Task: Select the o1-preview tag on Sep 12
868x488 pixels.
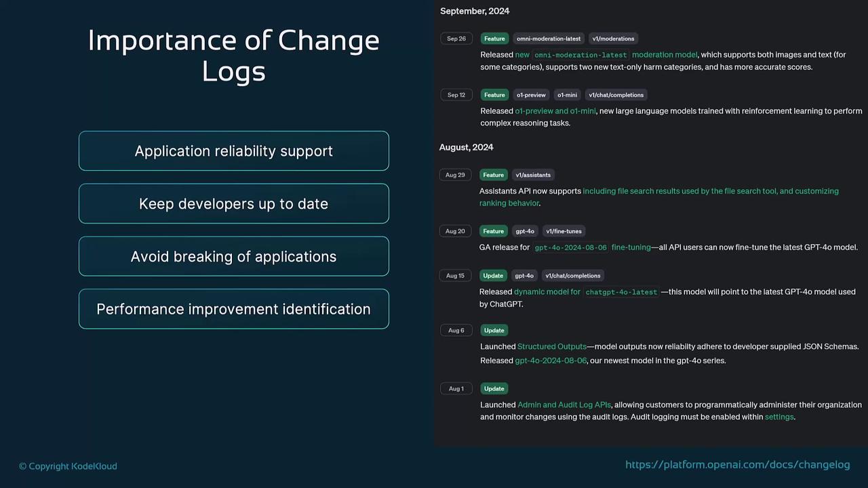Action: (530, 95)
